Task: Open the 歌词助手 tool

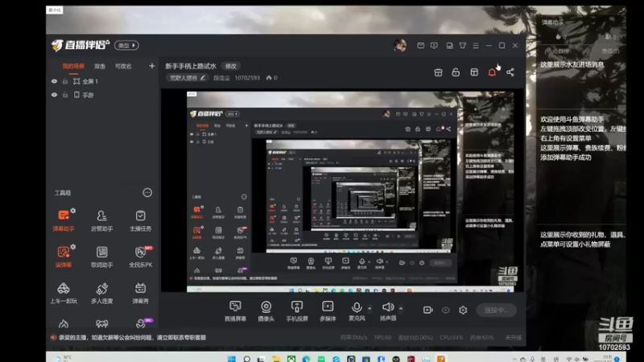Action: point(102,257)
